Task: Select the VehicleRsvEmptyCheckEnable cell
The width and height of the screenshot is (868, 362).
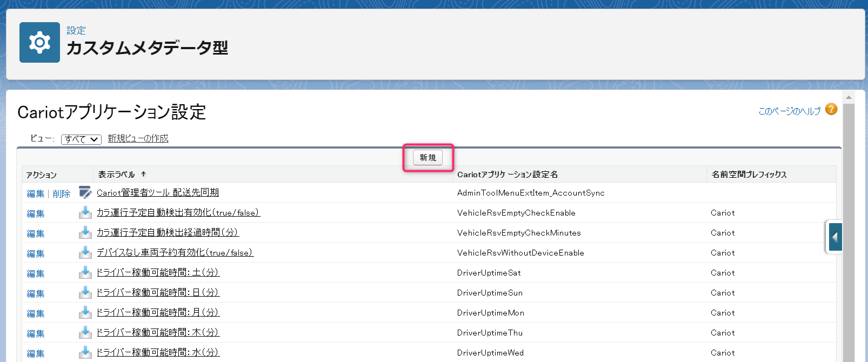Action: tap(516, 213)
